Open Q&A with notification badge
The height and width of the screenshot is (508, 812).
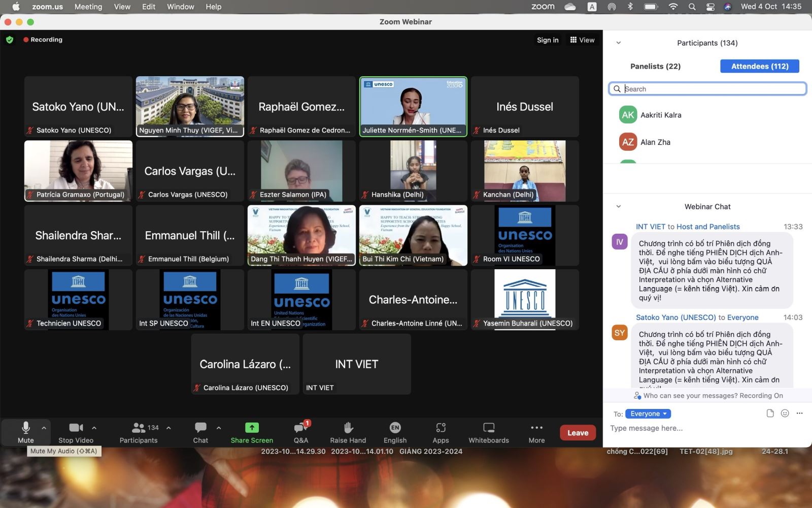(300, 428)
